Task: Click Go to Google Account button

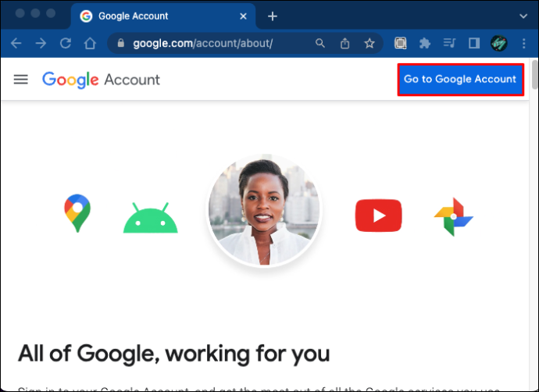Action: [x=461, y=80]
